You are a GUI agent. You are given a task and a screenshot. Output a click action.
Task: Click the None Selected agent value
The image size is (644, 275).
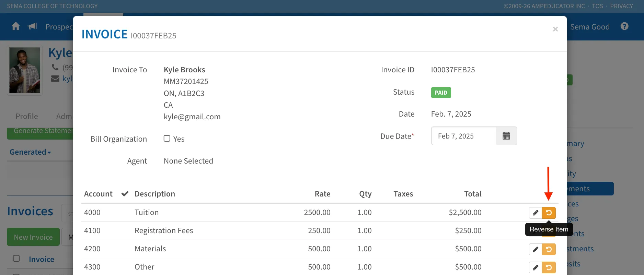[x=188, y=161]
